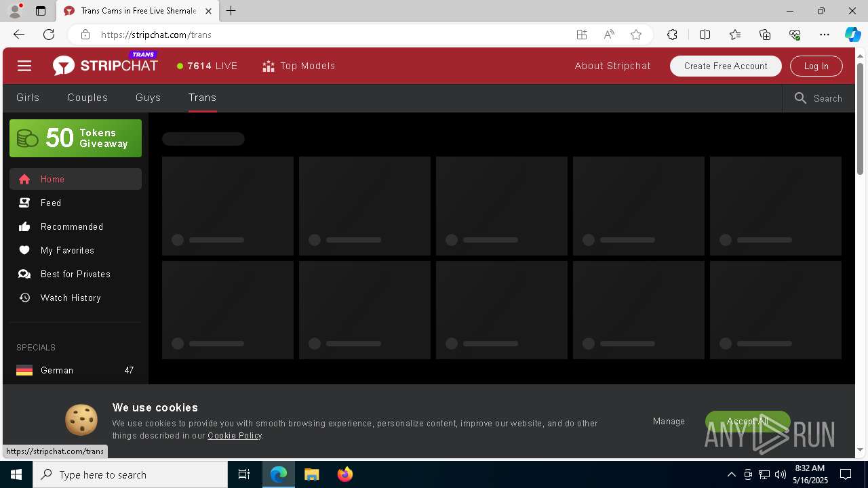Open My Favorites in the sidebar
The image size is (868, 488).
75,250
